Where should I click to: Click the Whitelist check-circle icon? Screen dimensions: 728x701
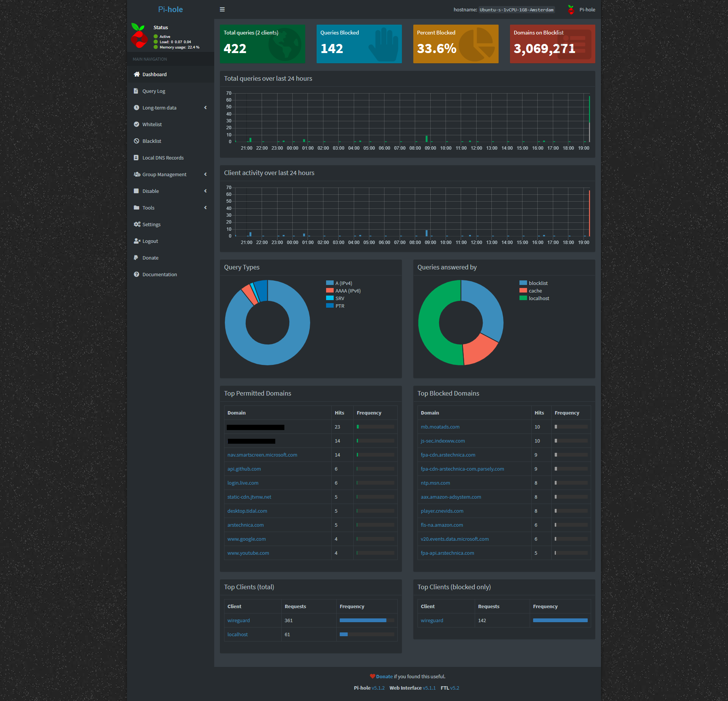[x=136, y=124]
